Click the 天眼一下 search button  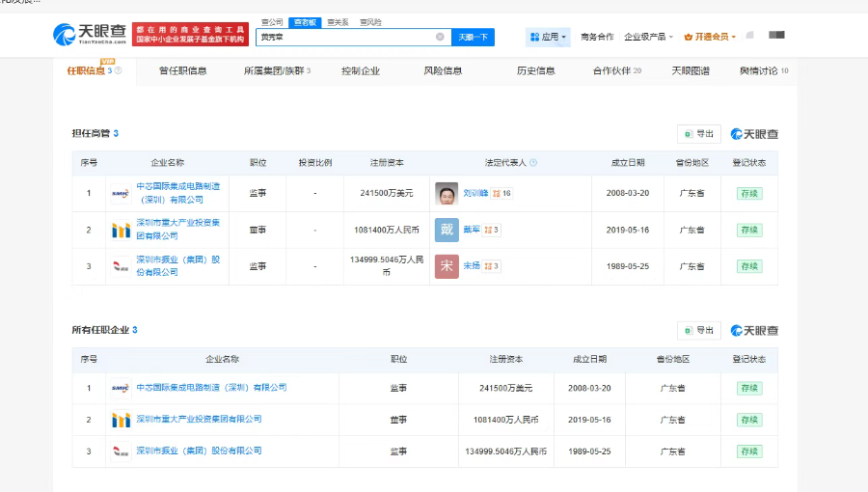click(473, 37)
